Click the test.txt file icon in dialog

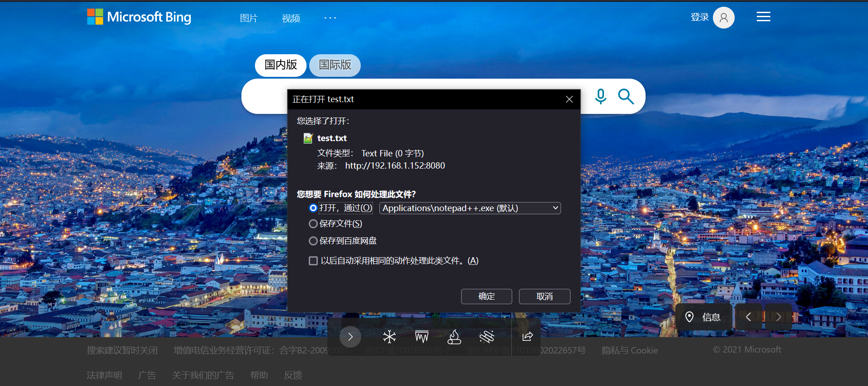pyautogui.click(x=308, y=138)
